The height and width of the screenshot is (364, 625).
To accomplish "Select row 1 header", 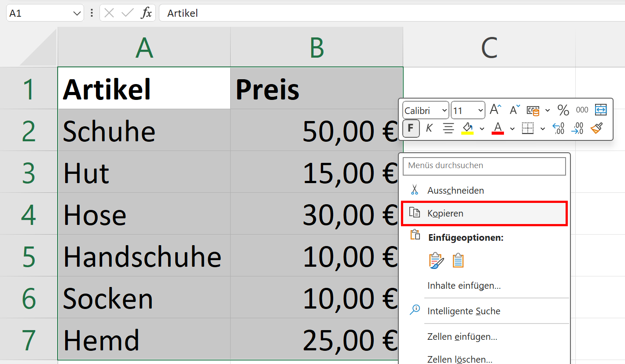I will [x=29, y=88].
